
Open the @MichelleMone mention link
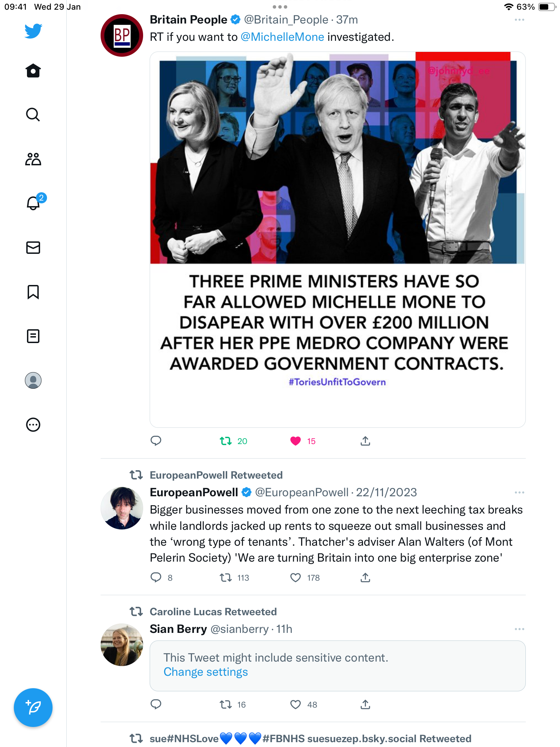282,37
